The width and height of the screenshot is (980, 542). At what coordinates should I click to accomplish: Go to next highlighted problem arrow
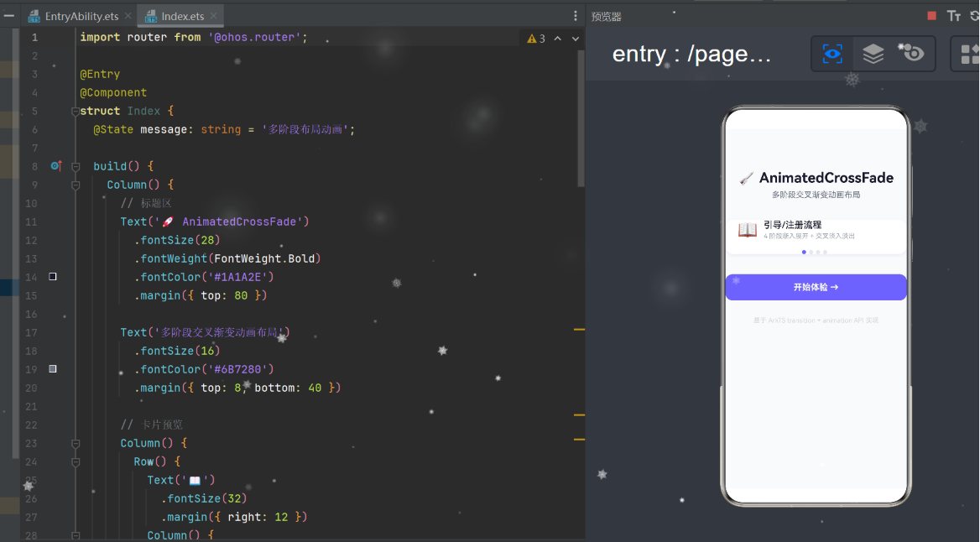point(576,39)
